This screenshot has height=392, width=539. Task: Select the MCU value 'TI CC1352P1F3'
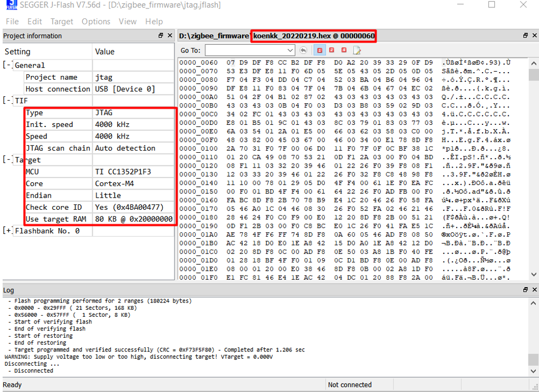click(x=123, y=172)
